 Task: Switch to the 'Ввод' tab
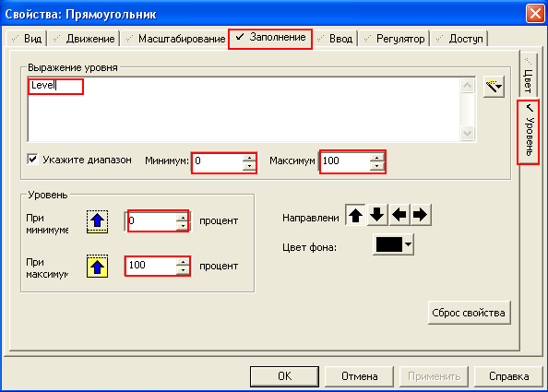point(336,39)
